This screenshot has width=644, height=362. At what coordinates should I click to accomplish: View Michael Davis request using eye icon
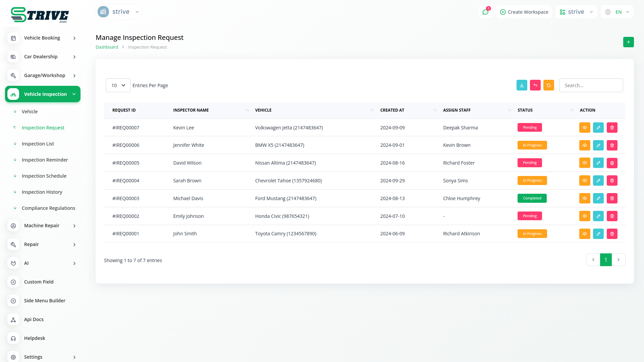[x=584, y=198]
